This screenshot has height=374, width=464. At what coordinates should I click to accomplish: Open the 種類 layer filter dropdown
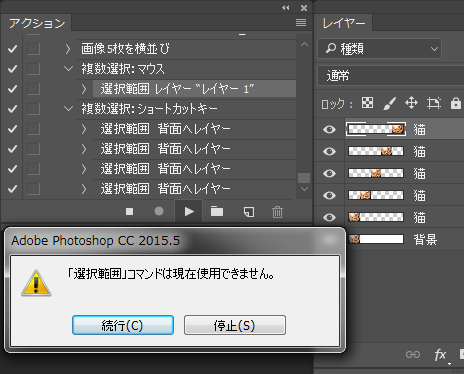click(380, 49)
